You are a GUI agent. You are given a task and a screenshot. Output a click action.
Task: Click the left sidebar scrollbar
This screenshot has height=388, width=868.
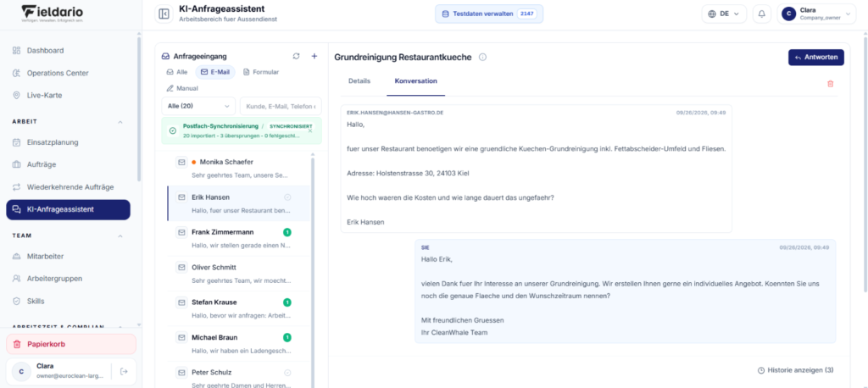[138, 108]
